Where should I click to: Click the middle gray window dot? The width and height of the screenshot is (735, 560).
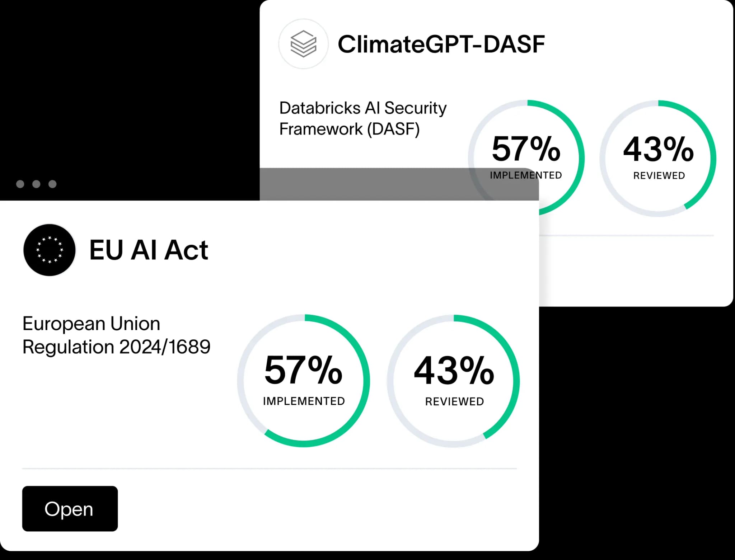pyautogui.click(x=36, y=184)
